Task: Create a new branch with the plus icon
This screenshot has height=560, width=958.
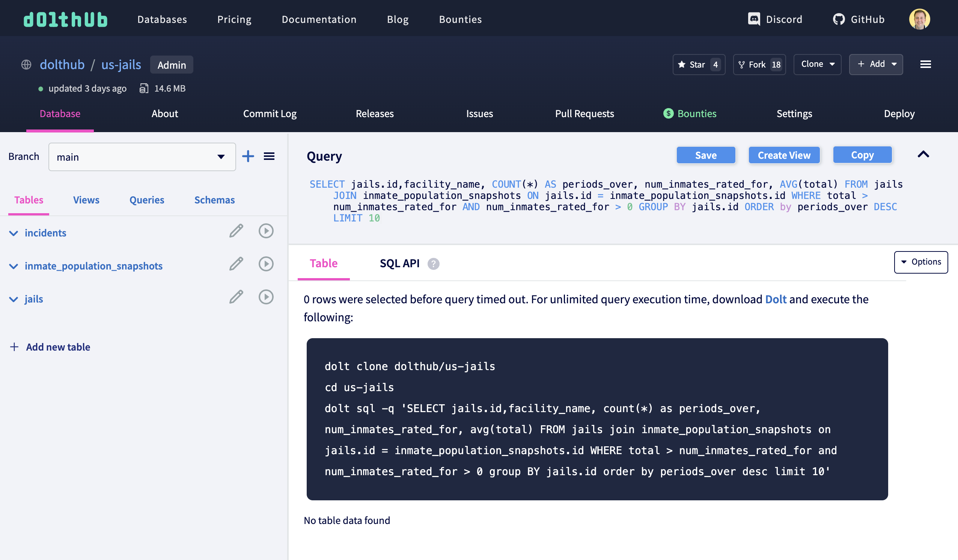Action: (x=248, y=156)
